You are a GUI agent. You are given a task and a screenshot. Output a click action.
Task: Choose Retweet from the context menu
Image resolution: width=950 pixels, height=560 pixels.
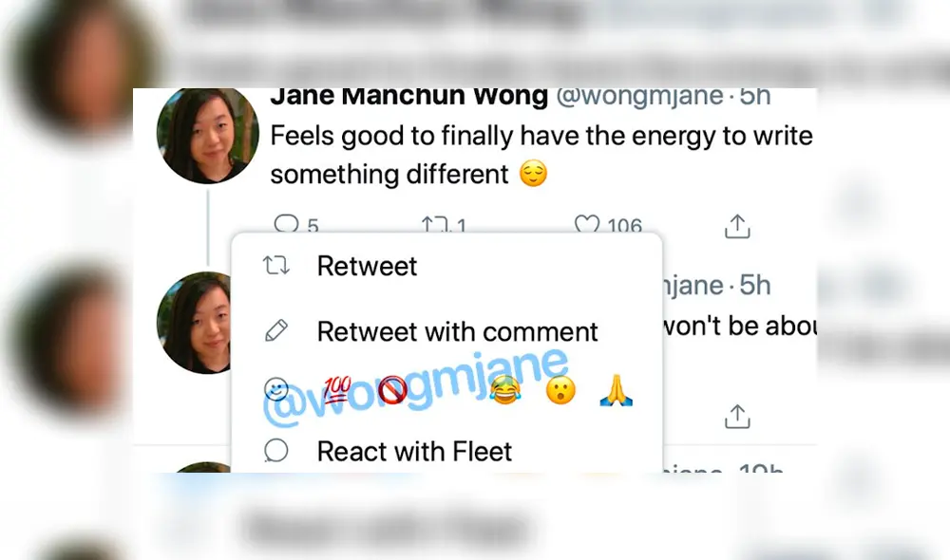click(367, 267)
